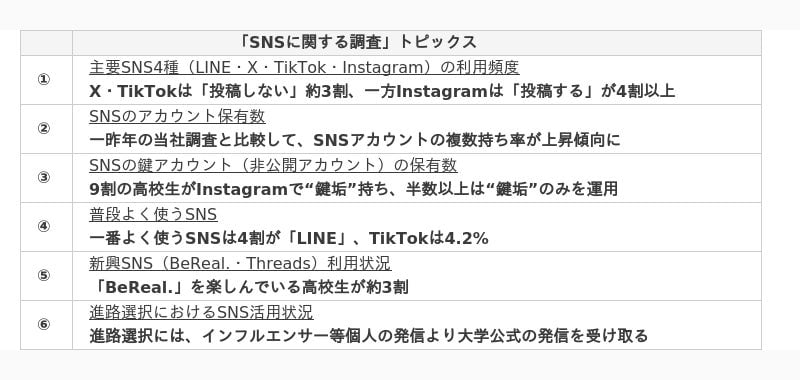The height and width of the screenshot is (380, 800).
Task: Click the circled number ⑤ cell
Action: (46, 276)
